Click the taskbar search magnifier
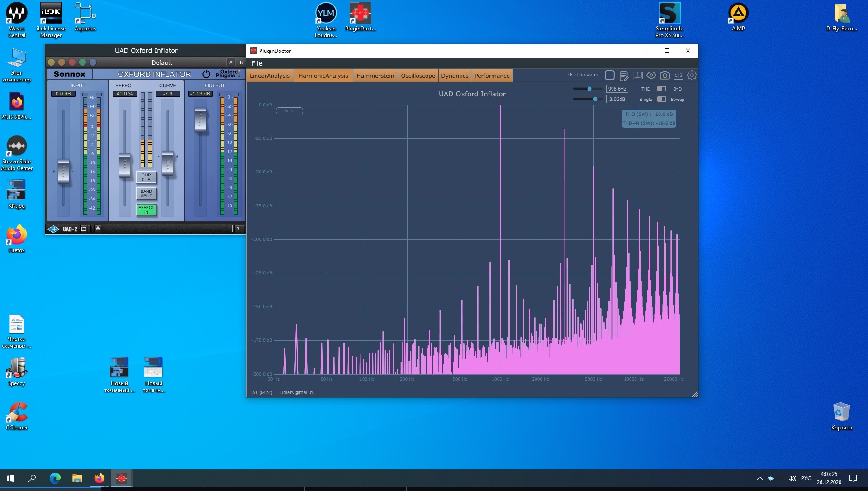The width and height of the screenshot is (868, 491). pyautogui.click(x=32, y=478)
